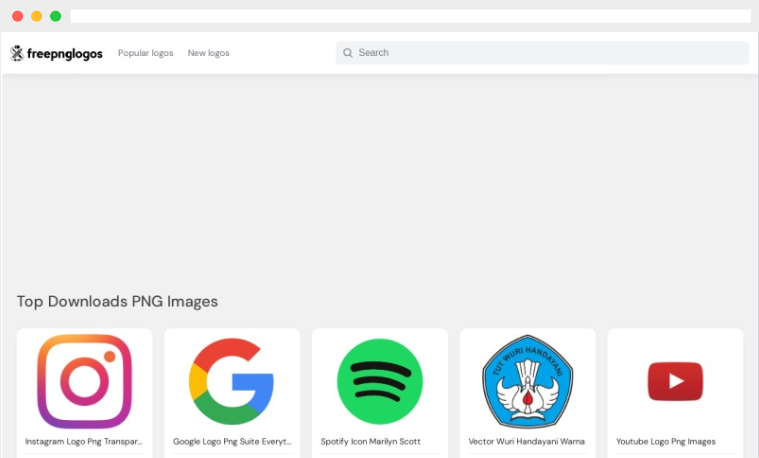Open the Google G logo thumbnail
The height and width of the screenshot is (458, 759).
232,381
